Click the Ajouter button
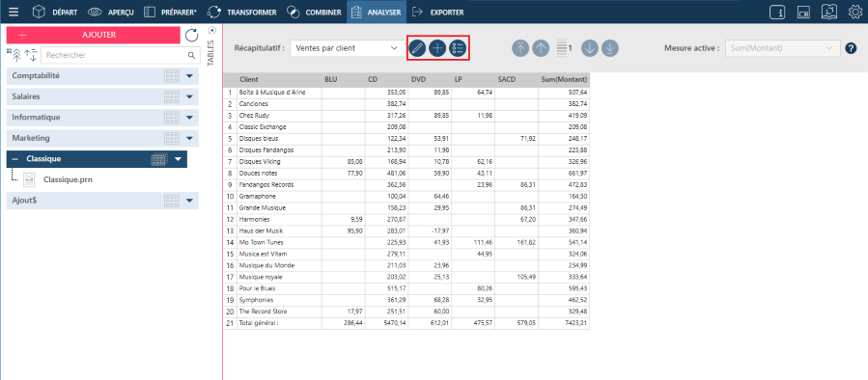The image size is (868, 380). pos(93,35)
